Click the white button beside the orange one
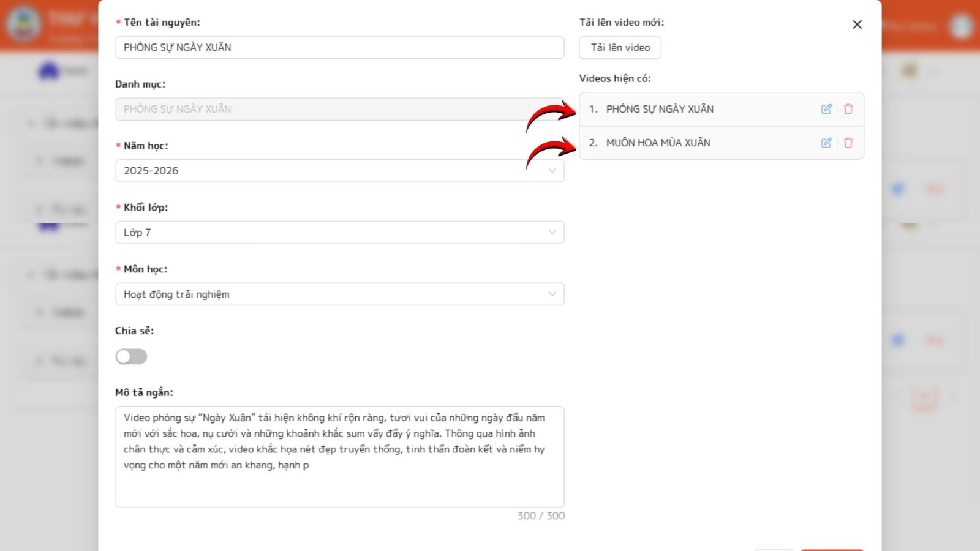The height and width of the screenshot is (551, 980). [774, 549]
